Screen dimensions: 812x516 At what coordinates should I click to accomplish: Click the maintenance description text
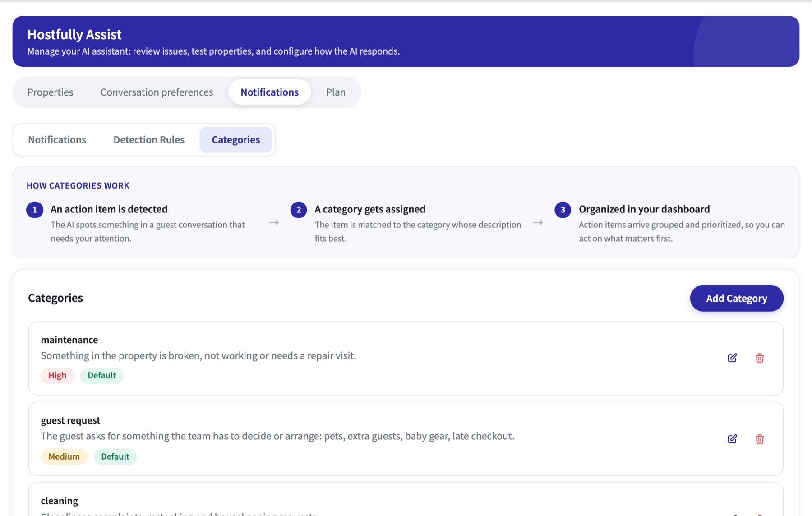point(198,355)
